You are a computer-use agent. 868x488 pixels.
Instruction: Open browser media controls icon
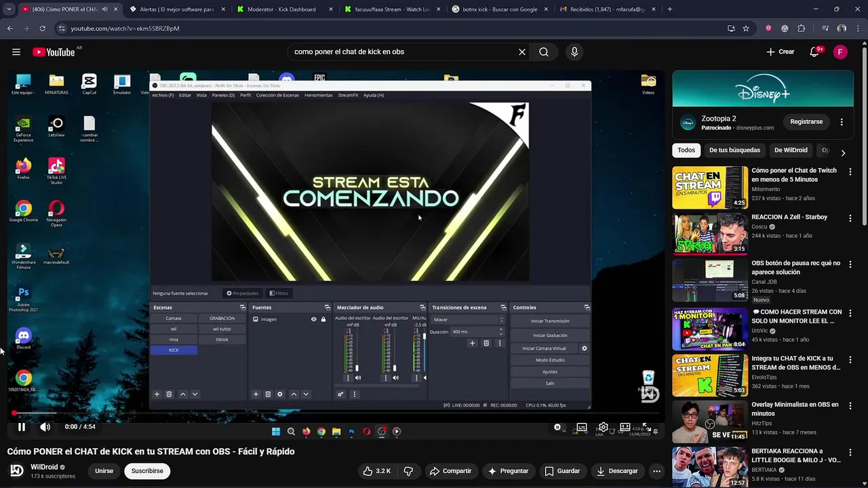825,28
